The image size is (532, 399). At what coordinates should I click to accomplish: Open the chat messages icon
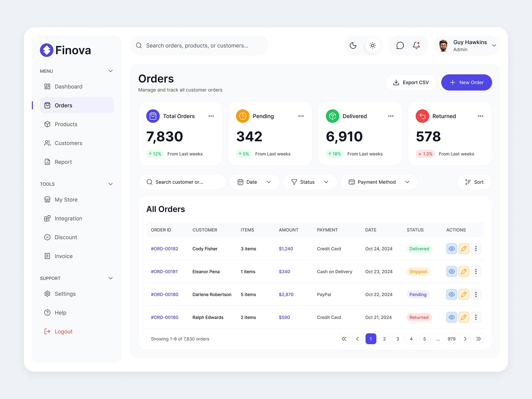[x=400, y=46]
